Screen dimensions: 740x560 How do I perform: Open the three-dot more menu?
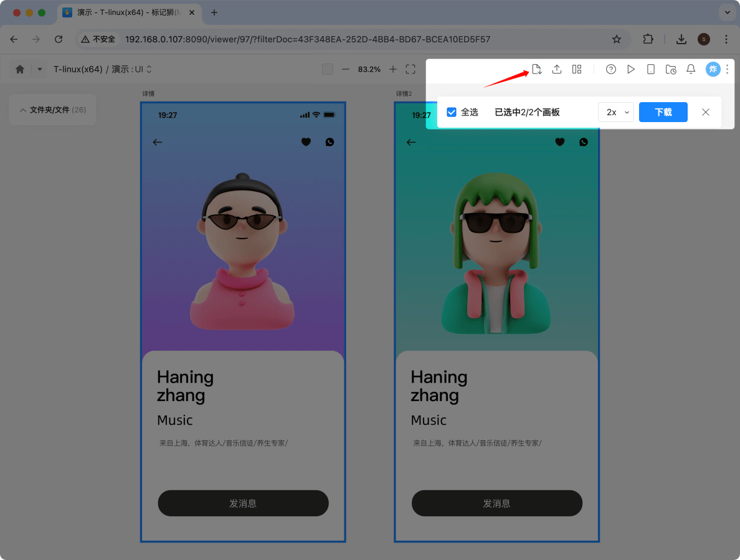click(x=727, y=69)
